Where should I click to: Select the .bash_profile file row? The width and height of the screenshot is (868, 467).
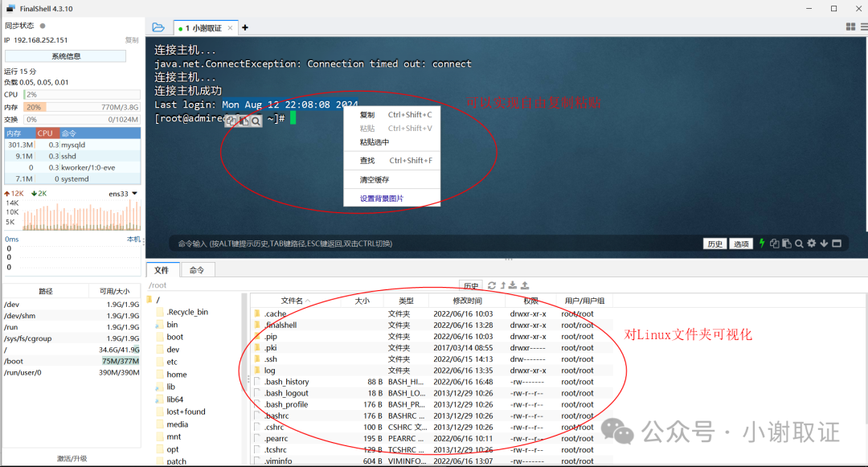432,404
